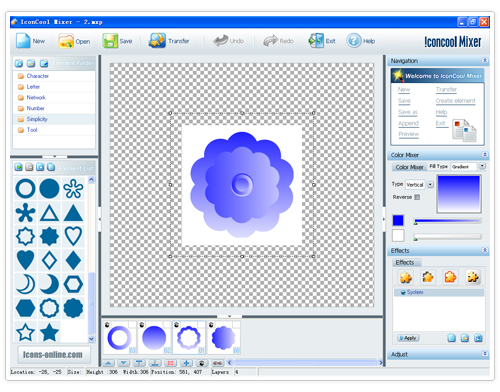The width and height of the screenshot is (500, 392).
Task: Open a file with the Open icon
Action: (x=66, y=41)
